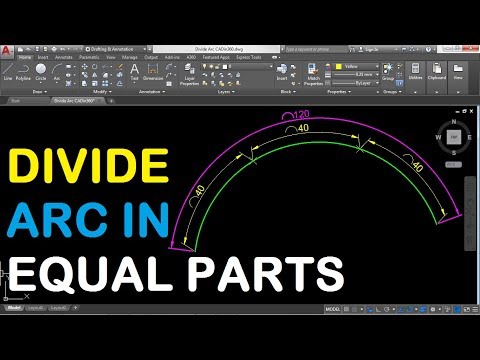Viewport: 480px width, 360px height.
Task: Toggle object snap in status bar
Action: (410, 309)
